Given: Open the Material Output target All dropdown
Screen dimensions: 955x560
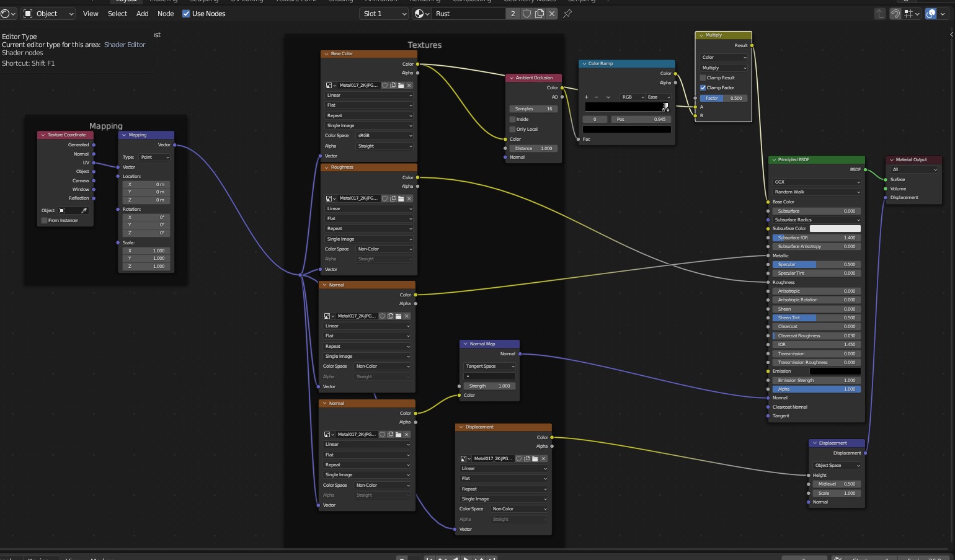Looking at the screenshot, I should click(914, 169).
